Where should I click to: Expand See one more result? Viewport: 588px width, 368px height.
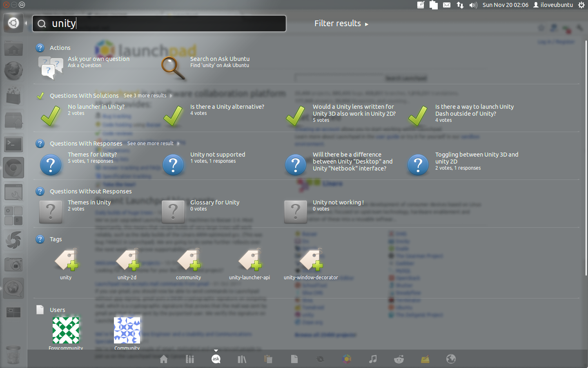[153, 144]
